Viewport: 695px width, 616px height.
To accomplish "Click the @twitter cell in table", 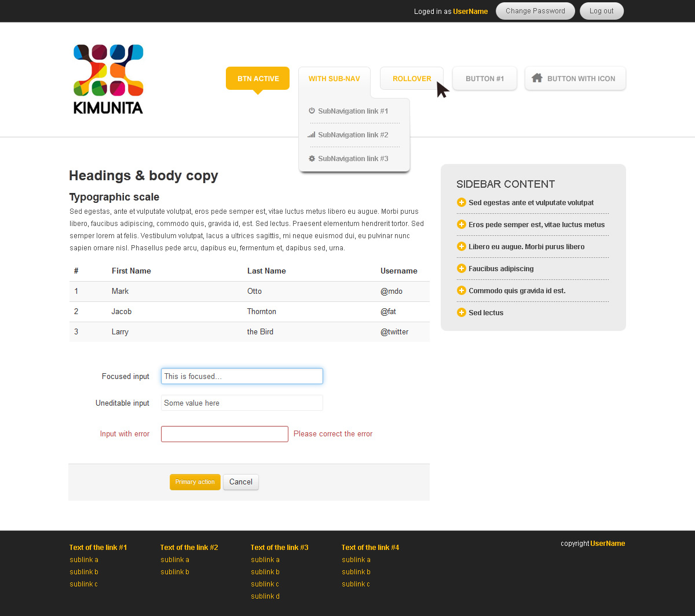I will pyautogui.click(x=394, y=331).
